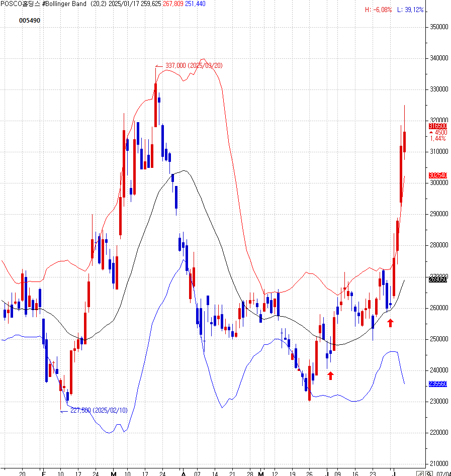Screen dimensions: 451x476
Task: Click the pencil drawing tool icon
Action: 420,473
